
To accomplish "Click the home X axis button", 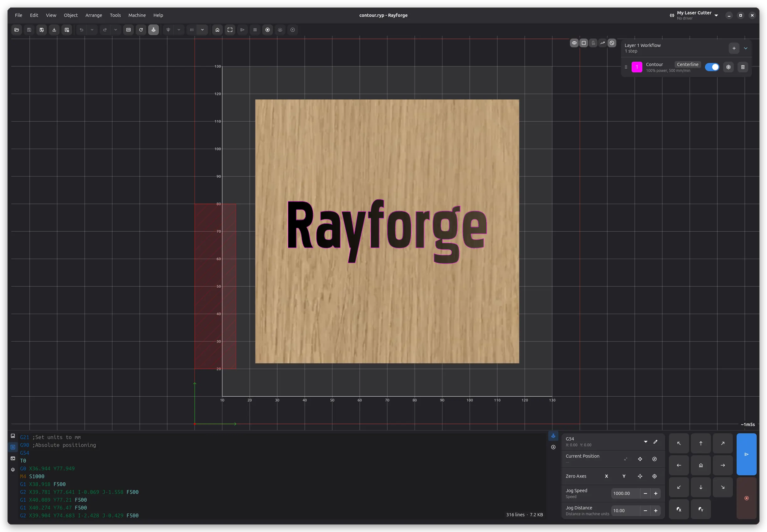I will coord(679,509).
